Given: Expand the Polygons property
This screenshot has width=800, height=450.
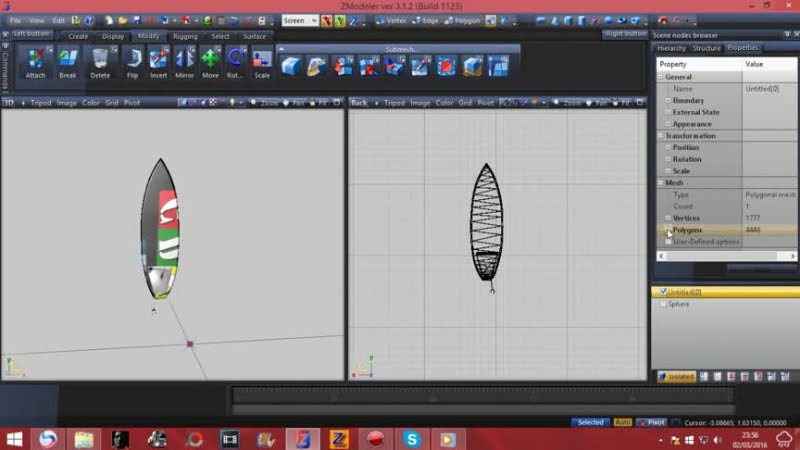Looking at the screenshot, I should [668, 230].
